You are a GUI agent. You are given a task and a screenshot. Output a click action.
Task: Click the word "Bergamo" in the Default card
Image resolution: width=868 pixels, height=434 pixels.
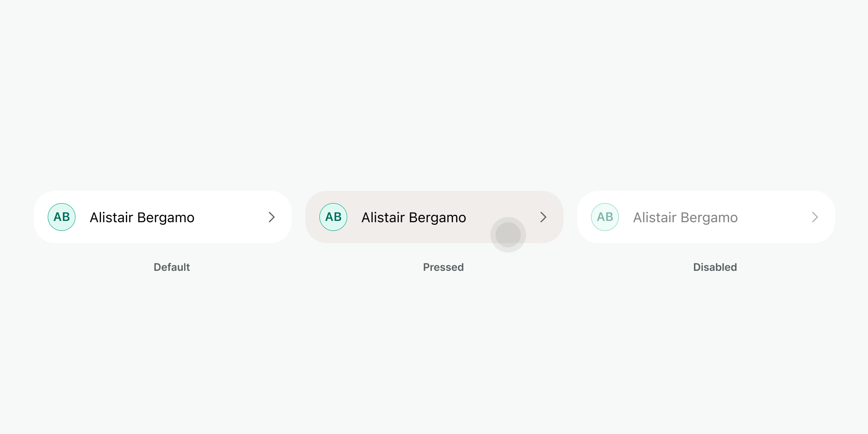(166, 217)
